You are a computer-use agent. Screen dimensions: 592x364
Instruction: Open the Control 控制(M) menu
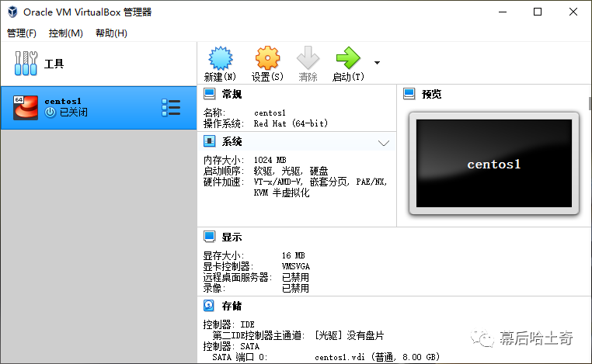coord(66,33)
